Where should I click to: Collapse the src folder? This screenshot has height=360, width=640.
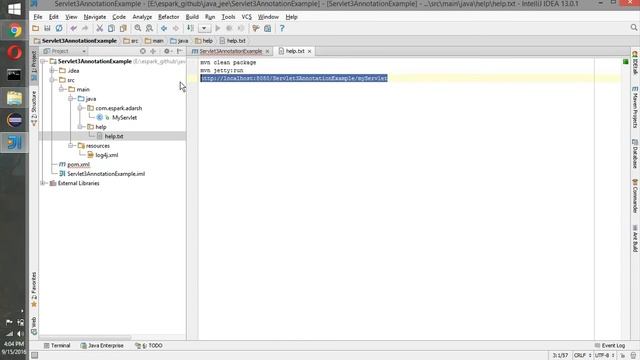pos(53,80)
